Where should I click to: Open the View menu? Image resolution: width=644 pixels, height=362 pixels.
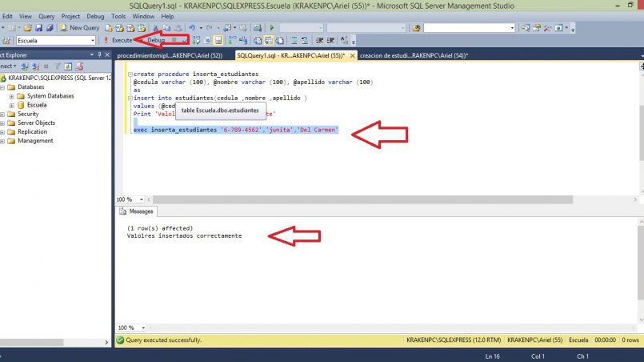pos(26,17)
